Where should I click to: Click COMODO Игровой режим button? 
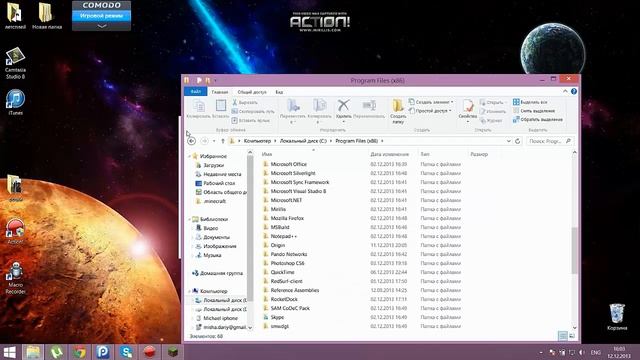pos(102,16)
